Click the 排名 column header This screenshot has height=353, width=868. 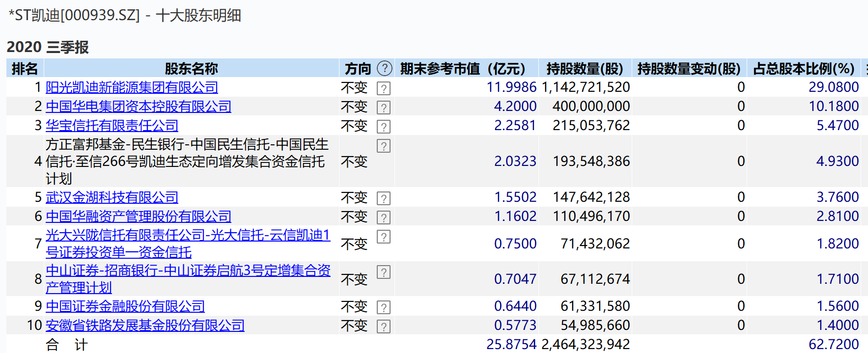[25, 68]
